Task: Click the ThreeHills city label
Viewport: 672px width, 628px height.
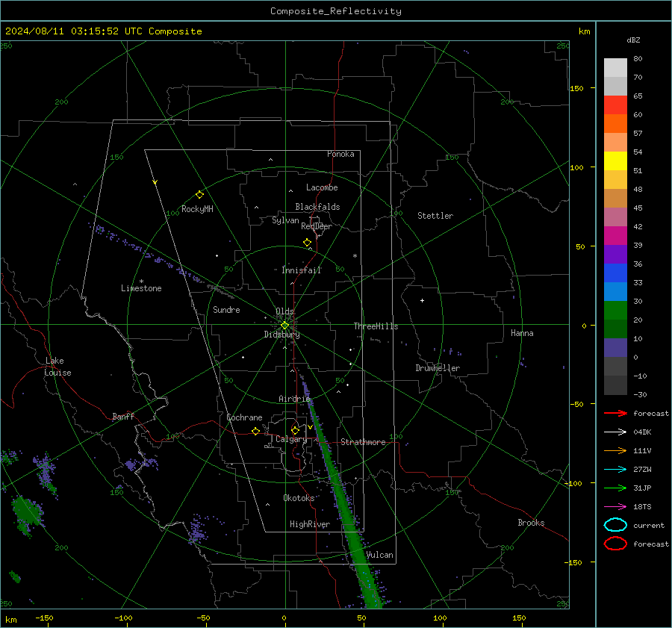Action: [x=376, y=326]
